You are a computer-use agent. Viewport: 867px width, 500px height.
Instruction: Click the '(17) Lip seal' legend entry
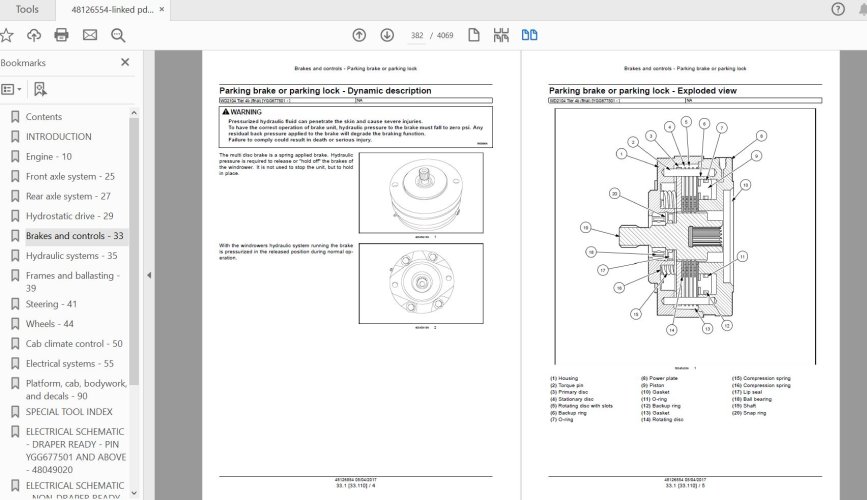tap(747, 392)
